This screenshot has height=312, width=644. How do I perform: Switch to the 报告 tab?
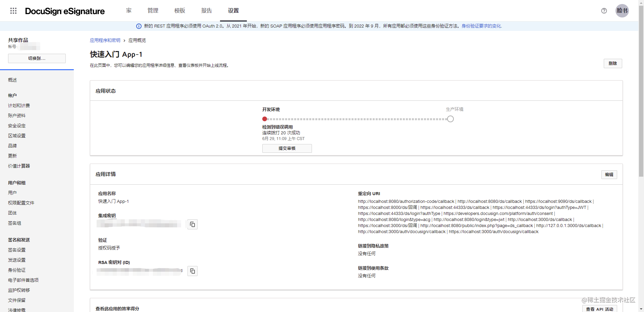[206, 10]
